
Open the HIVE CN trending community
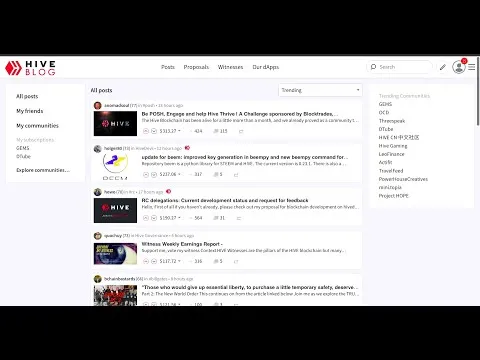[399, 137]
